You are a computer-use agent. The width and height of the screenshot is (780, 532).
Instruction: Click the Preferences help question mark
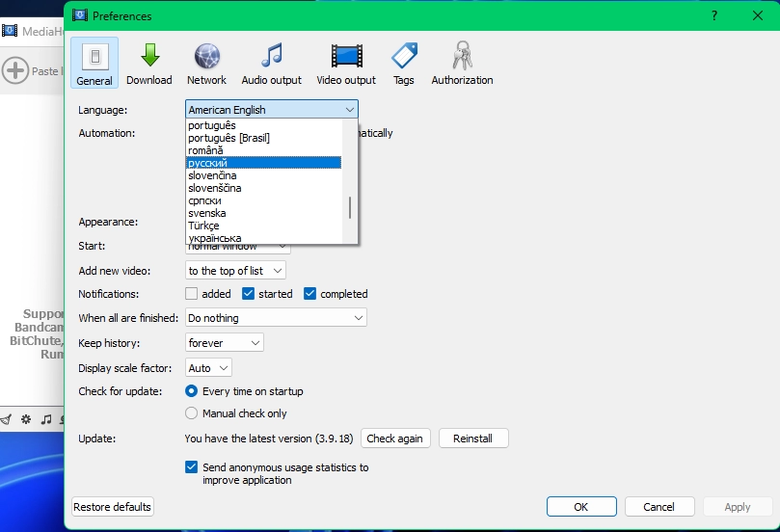click(x=714, y=15)
